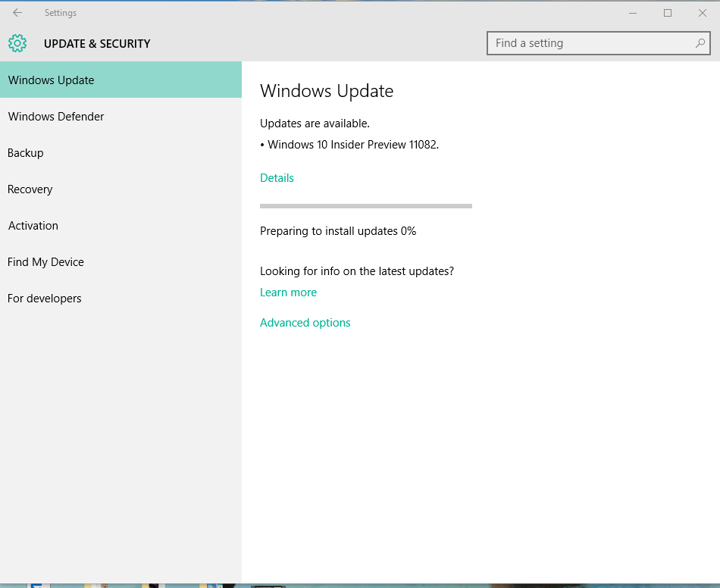Click 'Preparing to install updates 0%' status

(338, 231)
